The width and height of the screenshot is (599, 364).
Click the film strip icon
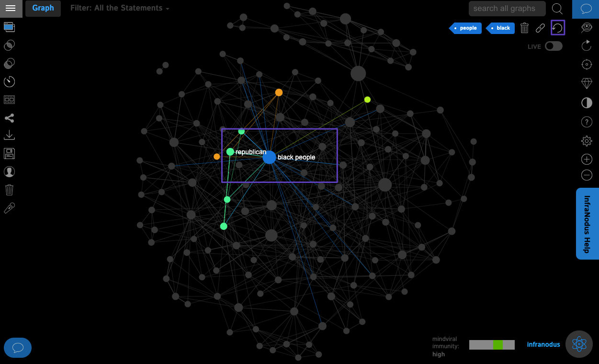click(x=9, y=100)
